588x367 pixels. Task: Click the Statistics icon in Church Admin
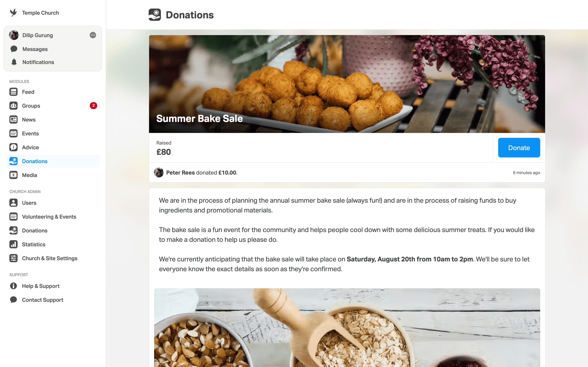13,244
